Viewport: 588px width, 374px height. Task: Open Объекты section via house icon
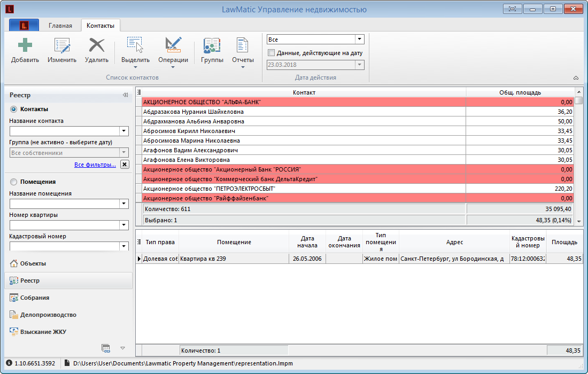13,263
